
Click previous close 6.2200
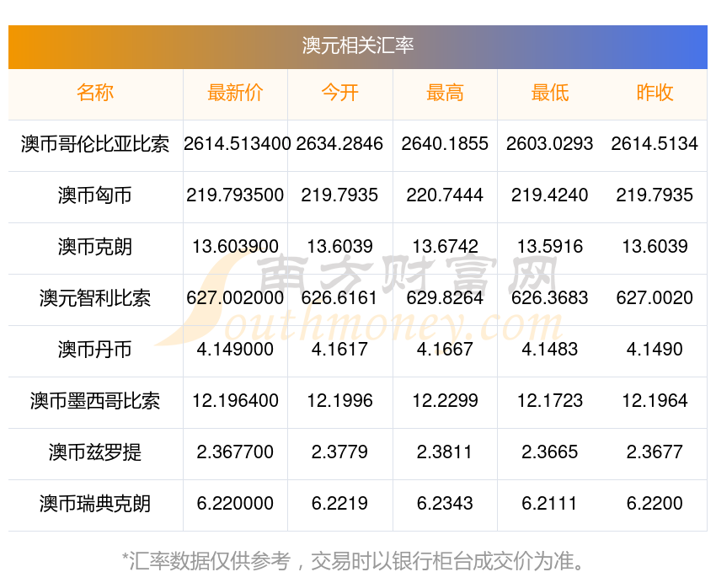click(x=655, y=504)
